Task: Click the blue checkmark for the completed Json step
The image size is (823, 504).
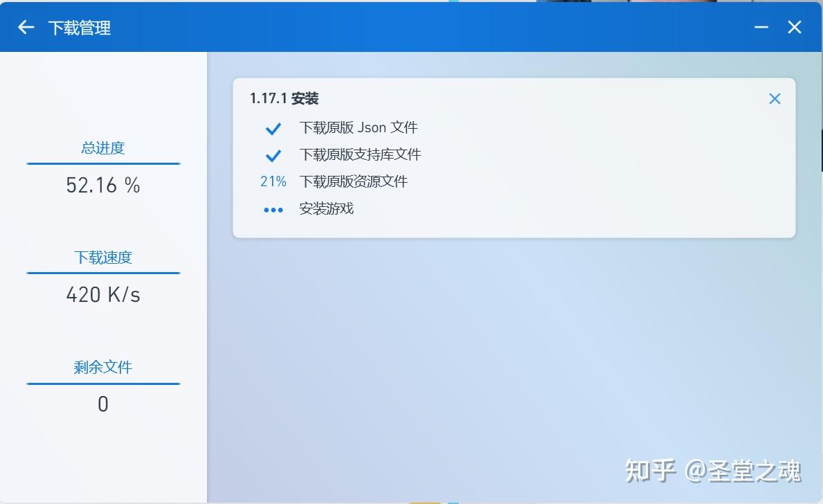Action: coord(273,128)
